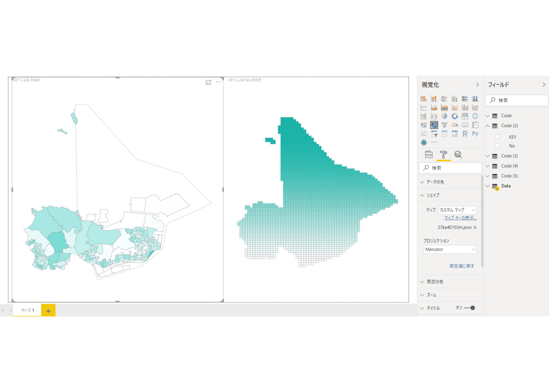Collapse the 視覚化 pane
The width and height of the screenshot is (549, 392).
tap(477, 85)
